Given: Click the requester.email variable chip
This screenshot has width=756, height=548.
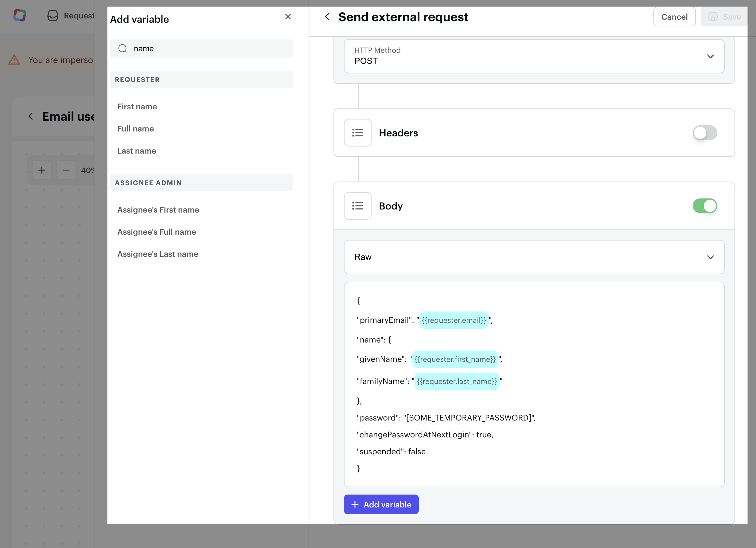Looking at the screenshot, I should pyautogui.click(x=454, y=320).
